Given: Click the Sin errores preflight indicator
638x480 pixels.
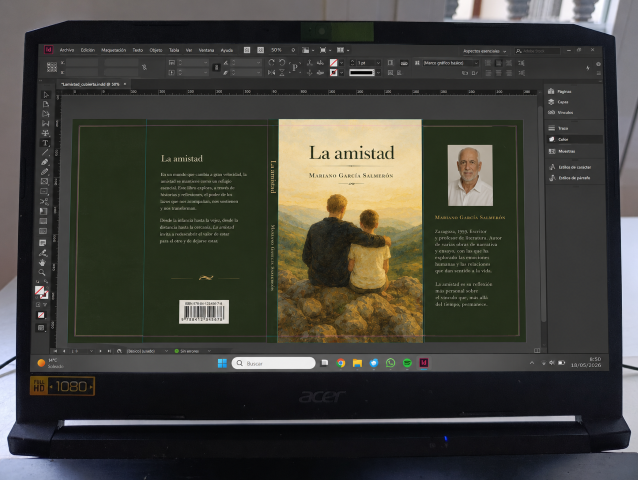Looking at the screenshot, I should pyautogui.click(x=189, y=351).
